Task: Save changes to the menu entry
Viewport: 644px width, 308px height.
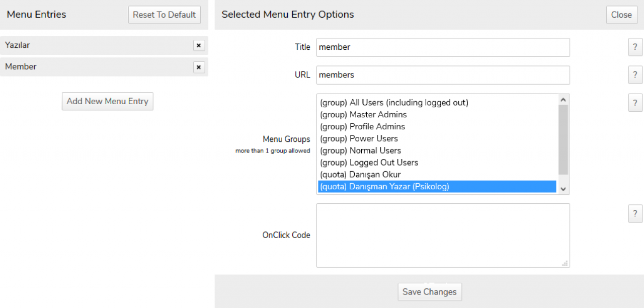Action: [429, 292]
